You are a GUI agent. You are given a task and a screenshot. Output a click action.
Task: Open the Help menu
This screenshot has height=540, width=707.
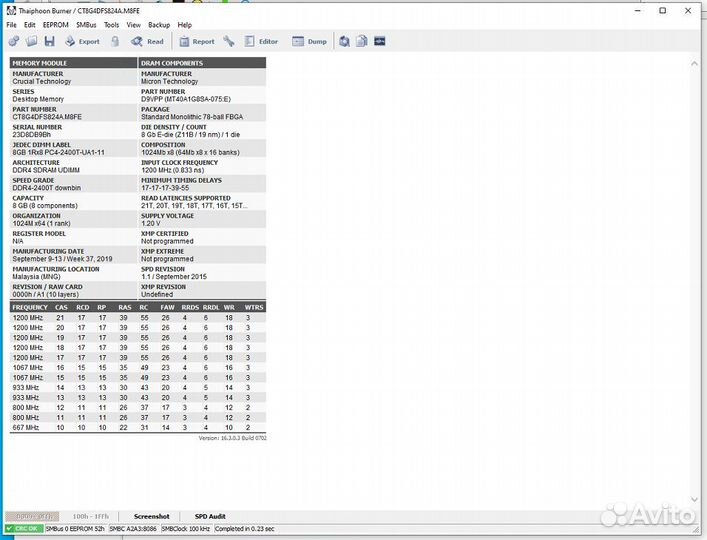(185, 24)
